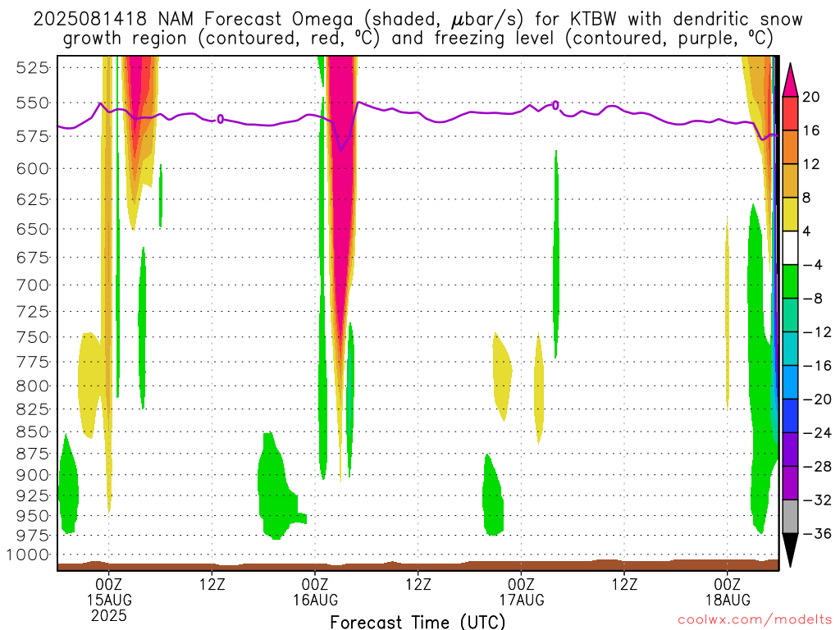This screenshot has width=840, height=630.
Task: Click the 700 pressure level label
Action: 33,285
